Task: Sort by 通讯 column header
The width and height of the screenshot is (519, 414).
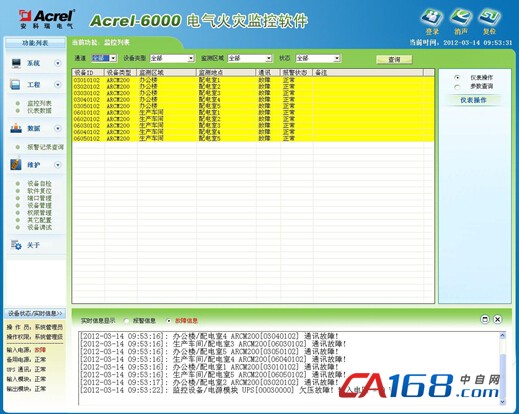Action: tap(268, 73)
